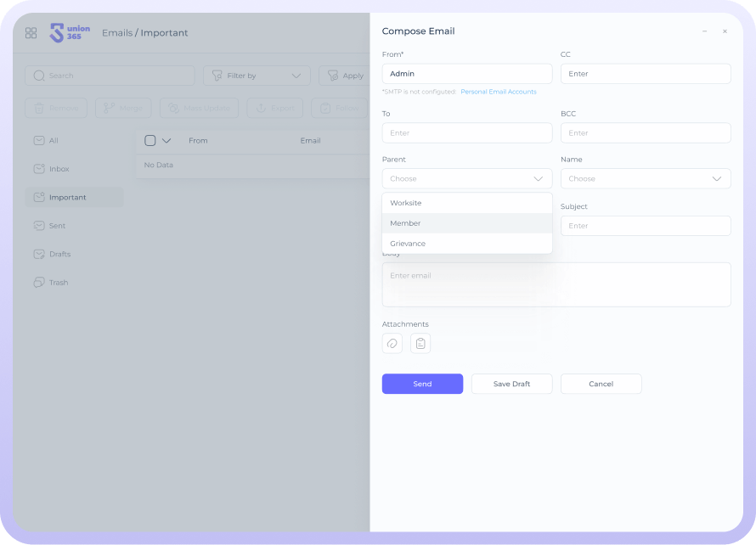Expand the chevron beside the header checkbox
This screenshot has height=545, width=756.
pos(166,141)
